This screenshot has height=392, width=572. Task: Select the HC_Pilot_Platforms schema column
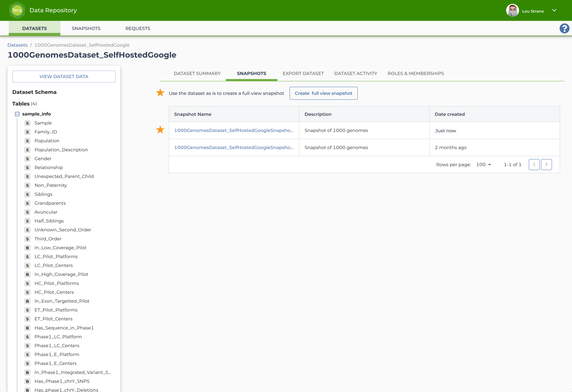[x=56, y=283]
